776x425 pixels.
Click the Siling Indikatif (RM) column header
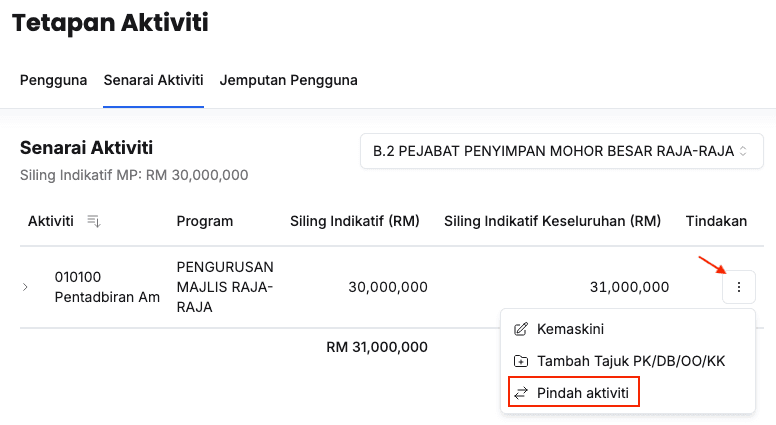tap(354, 221)
